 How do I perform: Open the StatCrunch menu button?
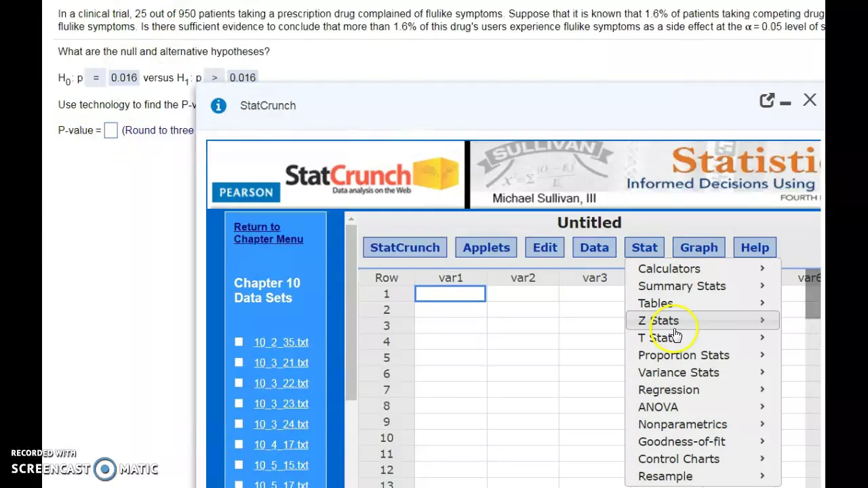405,247
